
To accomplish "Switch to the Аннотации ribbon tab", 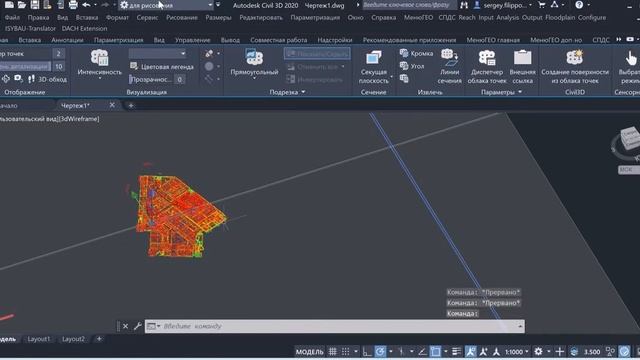I will tap(67, 40).
